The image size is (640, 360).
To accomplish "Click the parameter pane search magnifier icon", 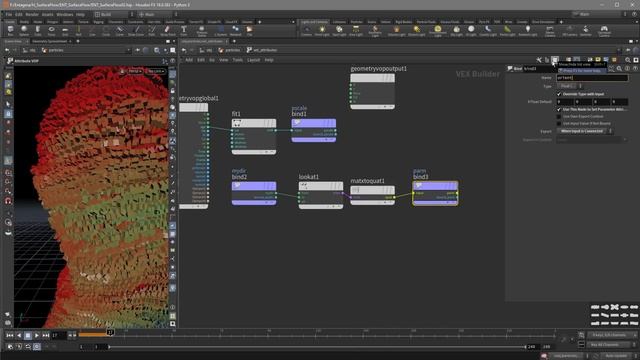I will point(619,69).
